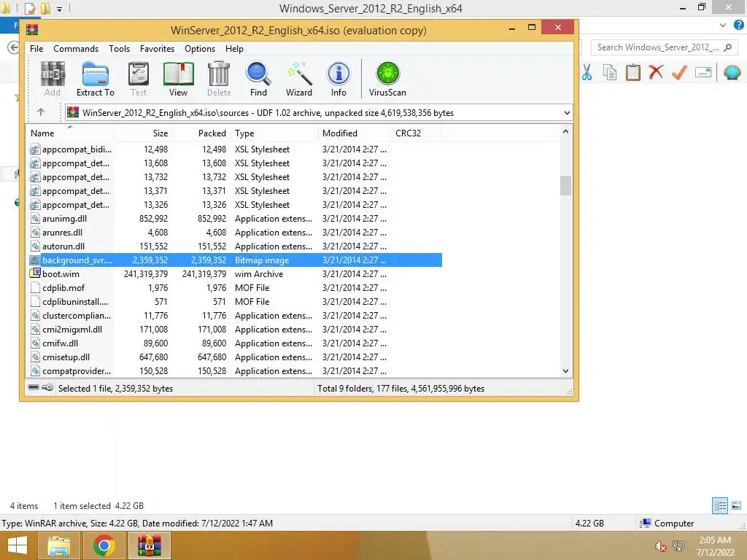The image size is (747, 560).
Task: Switch Explorer to large icons view
Action: click(736, 506)
